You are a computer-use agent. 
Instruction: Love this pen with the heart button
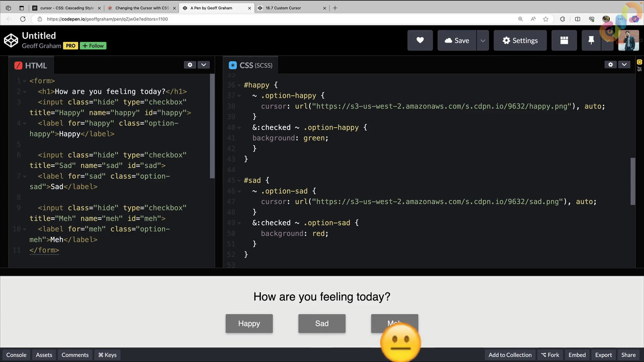click(x=420, y=41)
